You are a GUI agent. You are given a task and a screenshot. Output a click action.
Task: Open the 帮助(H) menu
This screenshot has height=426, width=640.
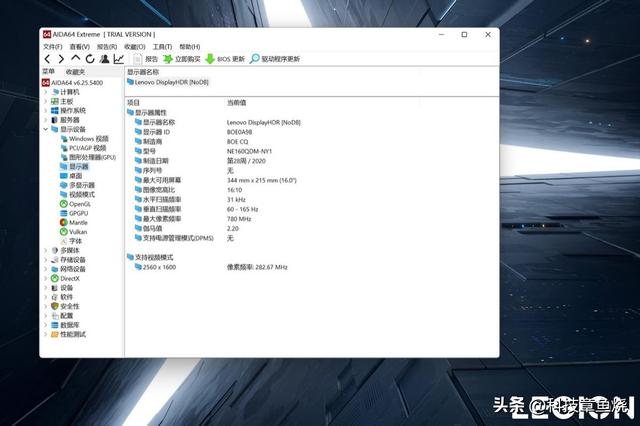pos(190,47)
